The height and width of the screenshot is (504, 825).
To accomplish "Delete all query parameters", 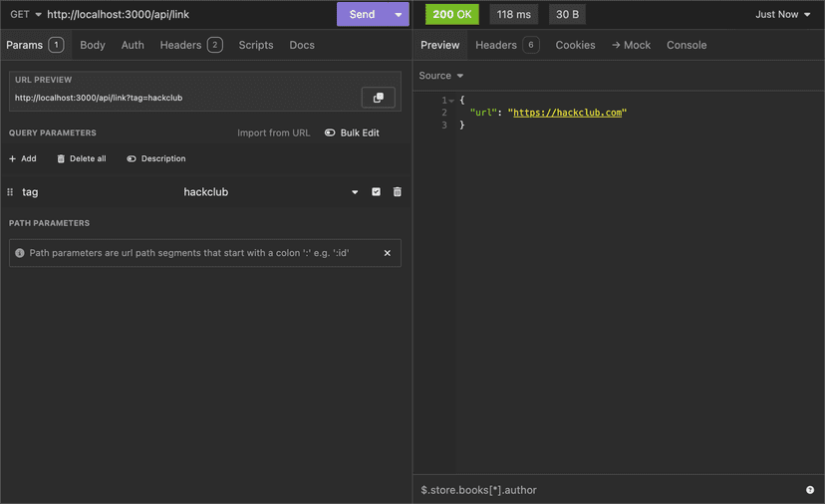I will point(81,158).
